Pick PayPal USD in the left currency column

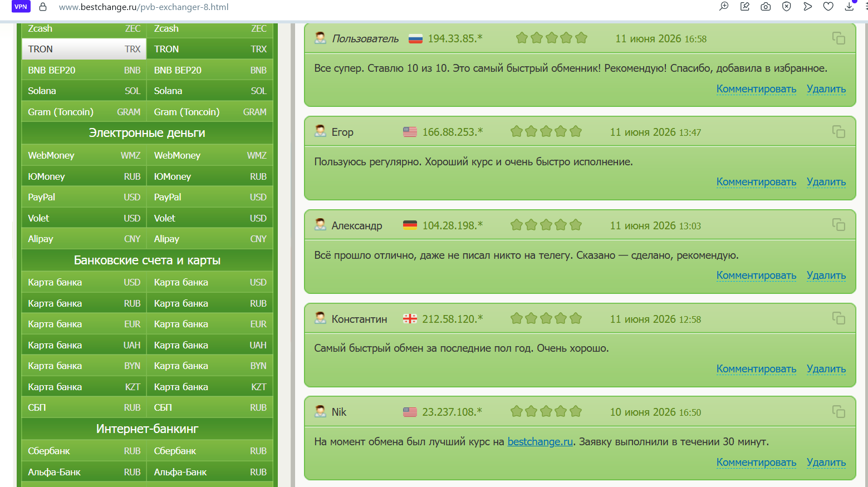coord(84,197)
